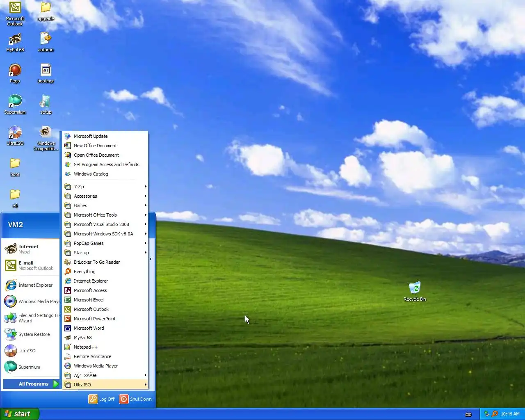The height and width of the screenshot is (420, 525).
Task: Launch Microsoft Excel
Action: click(105, 300)
